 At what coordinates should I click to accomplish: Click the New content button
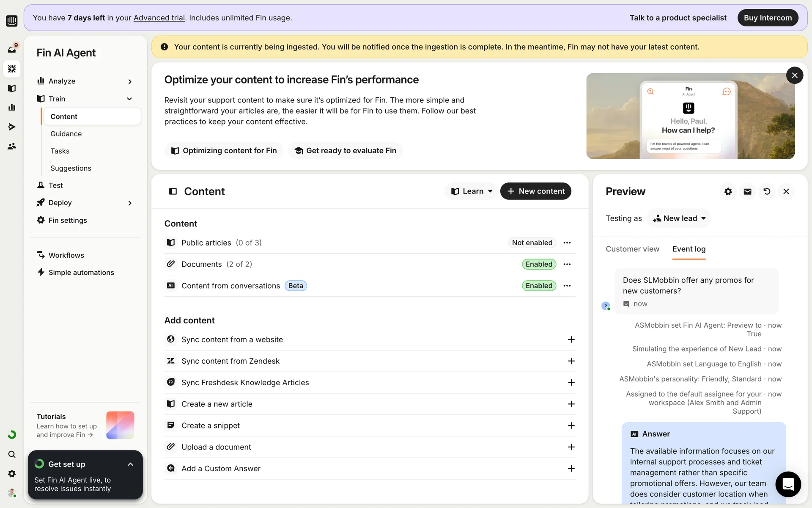tap(535, 191)
